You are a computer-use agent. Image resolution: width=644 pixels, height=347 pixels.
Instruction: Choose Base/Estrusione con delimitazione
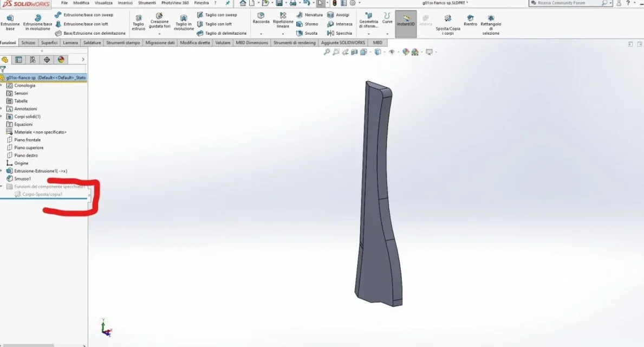(x=90, y=33)
